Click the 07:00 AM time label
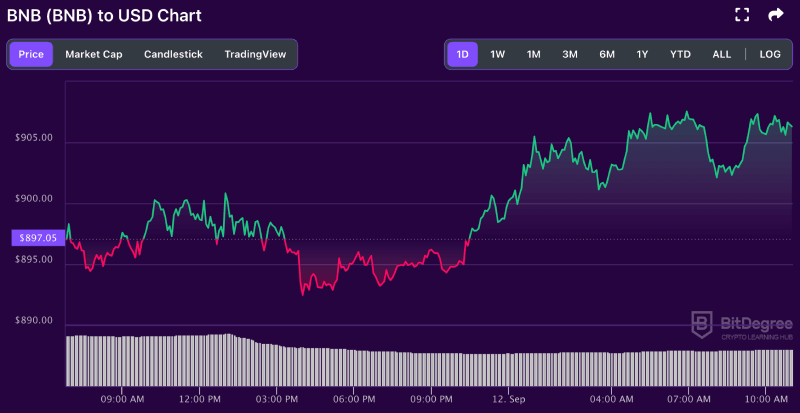Viewport: 800px width, 413px height. pyautogui.click(x=688, y=397)
